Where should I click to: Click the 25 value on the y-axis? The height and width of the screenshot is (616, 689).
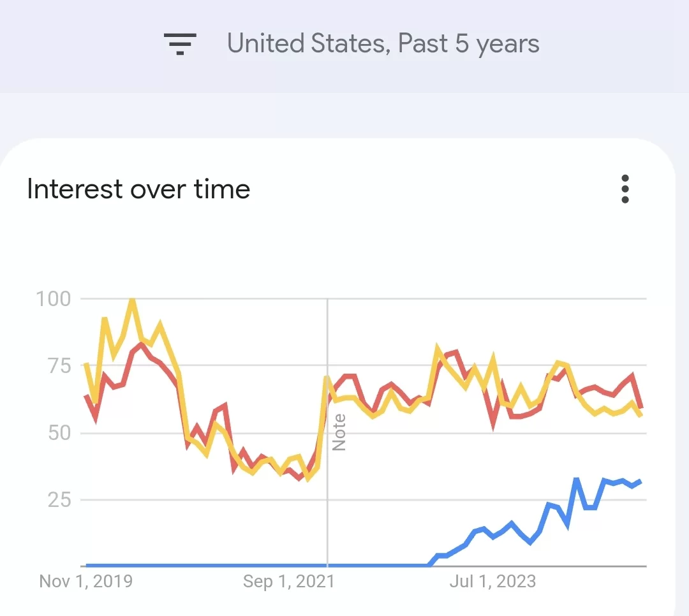point(59,500)
